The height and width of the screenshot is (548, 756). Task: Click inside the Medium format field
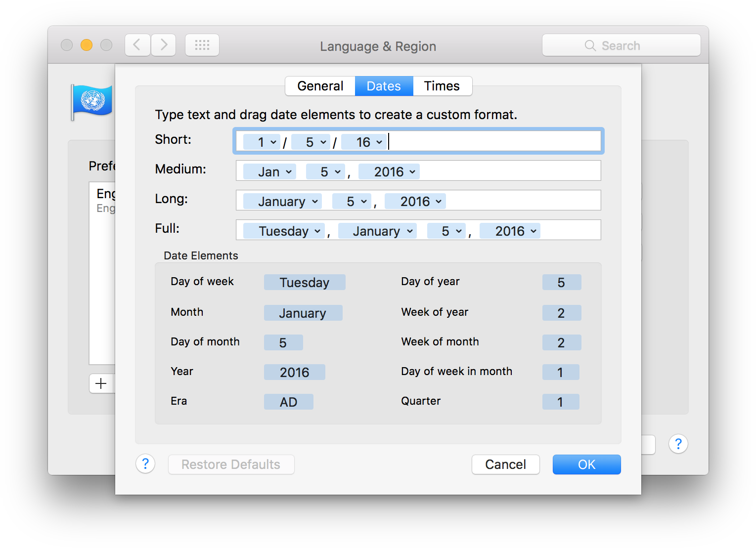tap(509, 171)
